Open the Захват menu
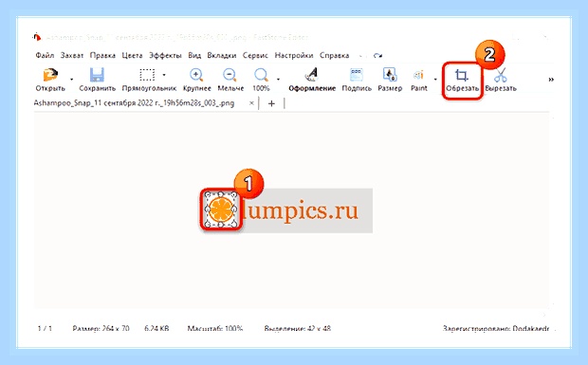Viewport: 588px width, 365px height. [72, 56]
